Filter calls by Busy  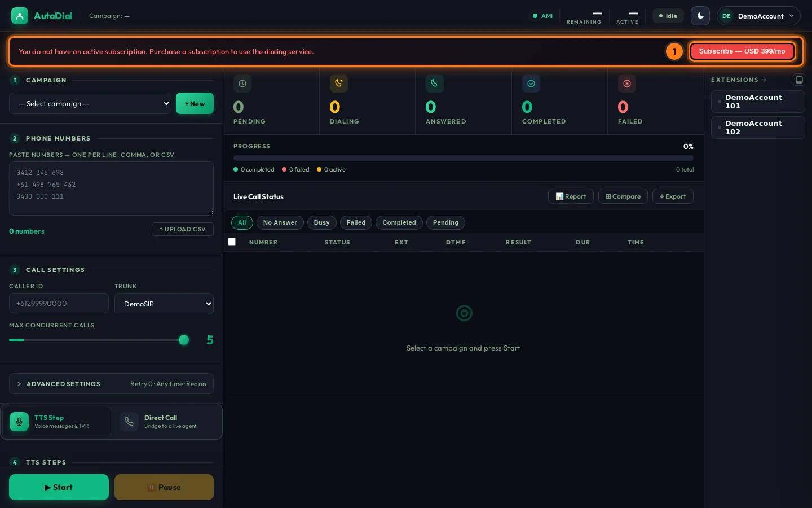[321, 222]
